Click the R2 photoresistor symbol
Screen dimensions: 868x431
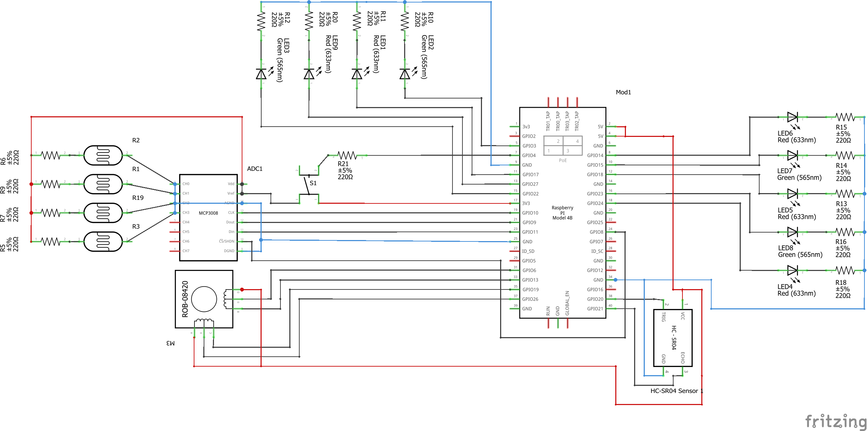[103, 155]
